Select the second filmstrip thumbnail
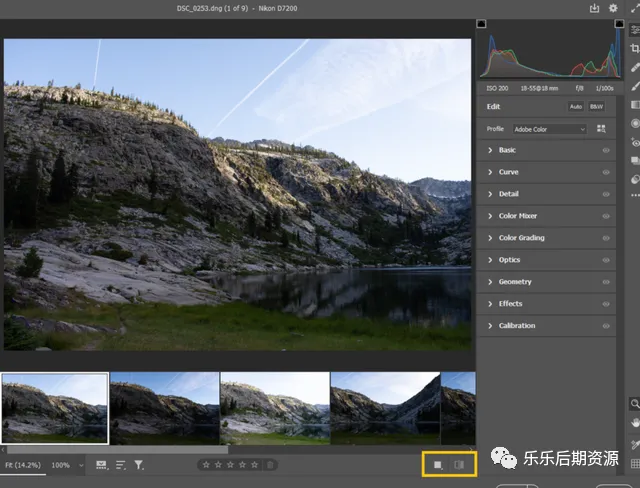Image resolution: width=640 pixels, height=488 pixels. pyautogui.click(x=164, y=407)
